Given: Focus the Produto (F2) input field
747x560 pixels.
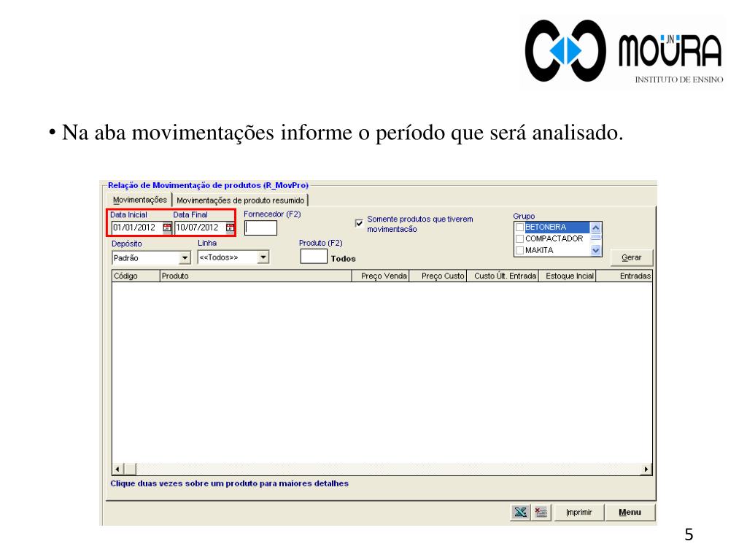Looking at the screenshot, I should pyautogui.click(x=314, y=257).
